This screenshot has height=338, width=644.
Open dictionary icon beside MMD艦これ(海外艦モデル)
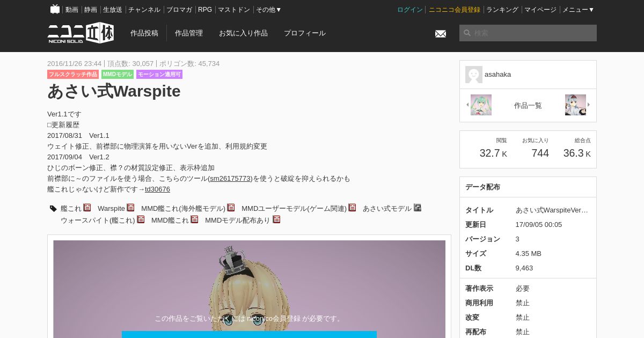(231, 208)
